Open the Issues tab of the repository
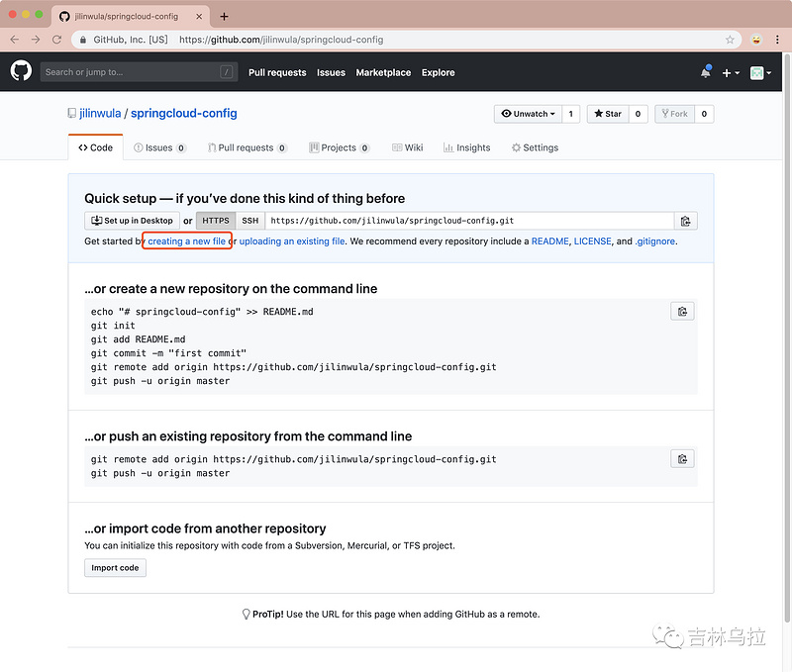 pos(159,147)
